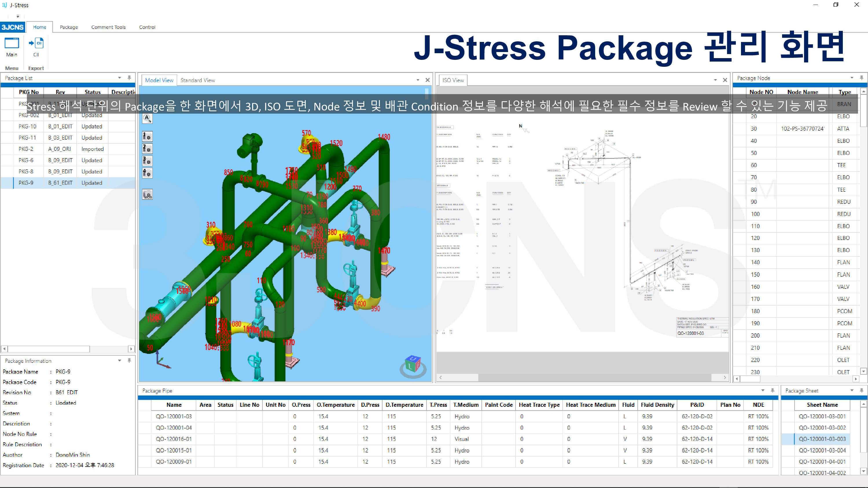Click the 62-120-D-02 P&ID cell of QO-120001-03
This screenshot has height=488, width=868.
pyautogui.click(x=697, y=417)
